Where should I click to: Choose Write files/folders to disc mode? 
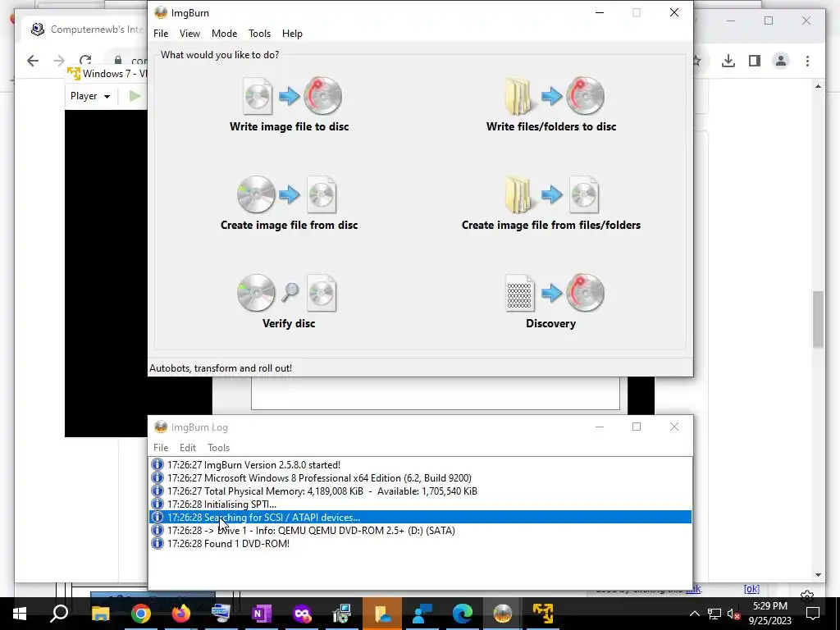pos(551,104)
